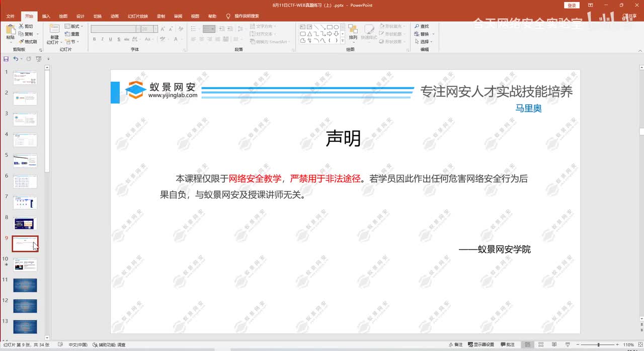
Task: Click zoom in plus button
Action: tap(617, 344)
